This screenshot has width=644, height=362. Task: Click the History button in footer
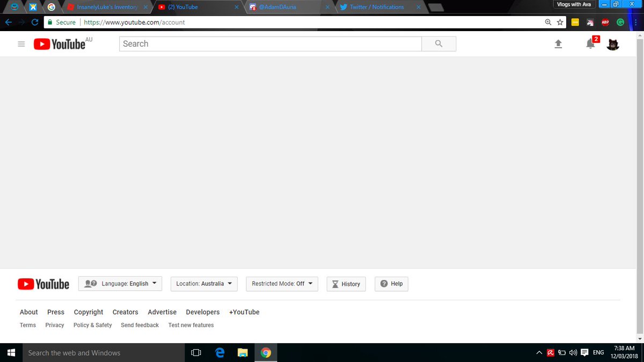click(346, 284)
